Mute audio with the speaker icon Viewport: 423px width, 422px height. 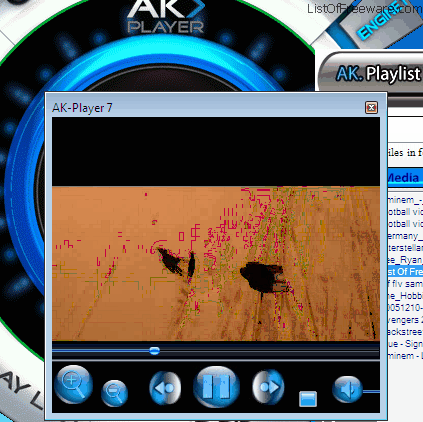347,389
